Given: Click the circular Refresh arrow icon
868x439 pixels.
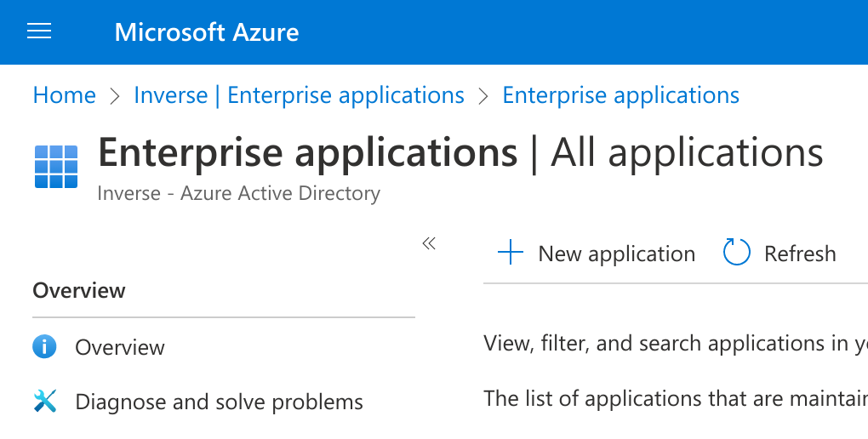Looking at the screenshot, I should click(736, 253).
